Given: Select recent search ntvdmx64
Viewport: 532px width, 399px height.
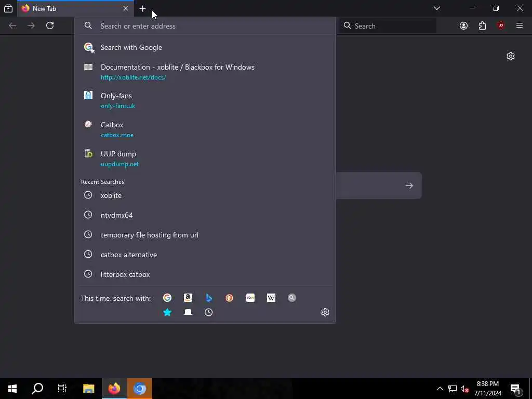Looking at the screenshot, I should tap(205, 215).
